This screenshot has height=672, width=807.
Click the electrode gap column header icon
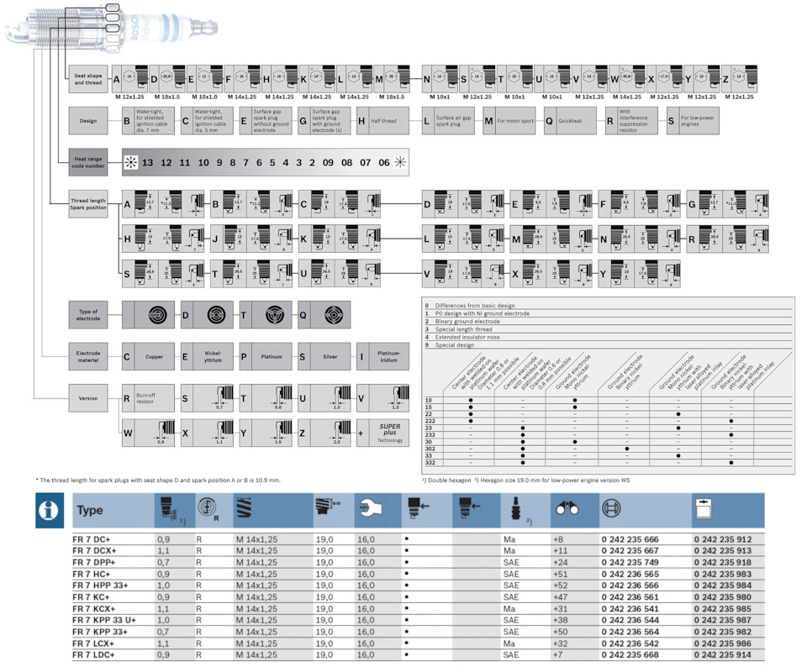point(169,508)
